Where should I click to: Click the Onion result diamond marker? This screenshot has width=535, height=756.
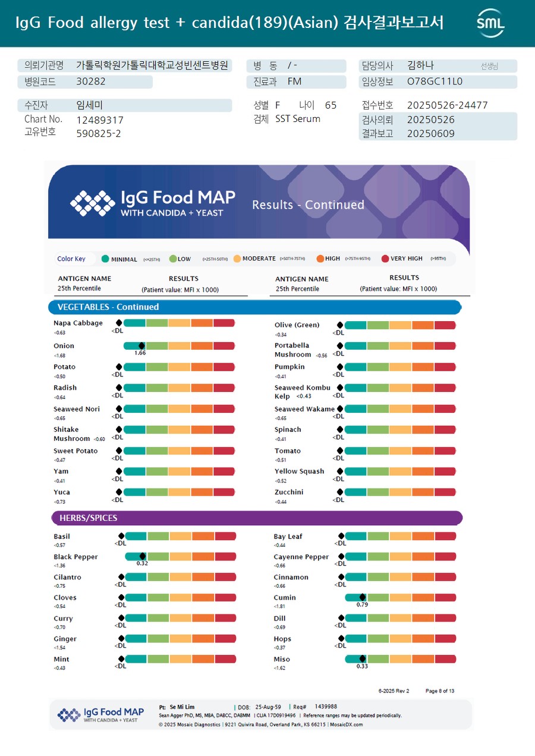[141, 346]
